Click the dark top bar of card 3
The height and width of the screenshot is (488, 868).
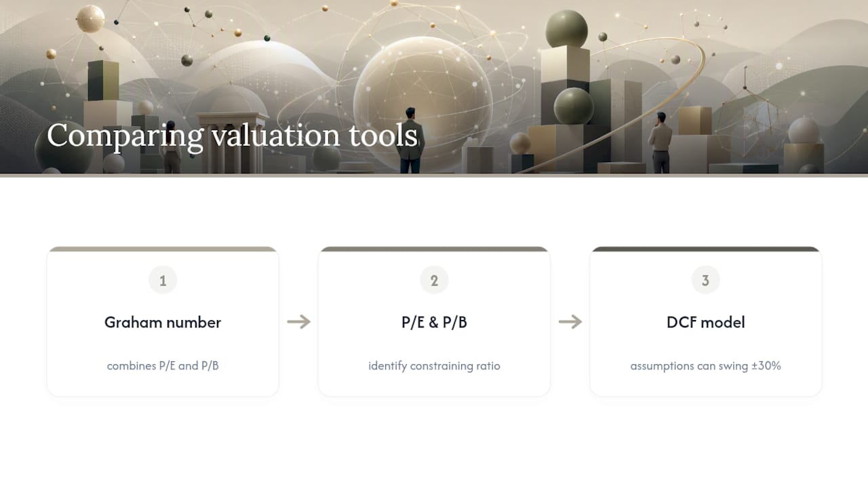(x=705, y=249)
